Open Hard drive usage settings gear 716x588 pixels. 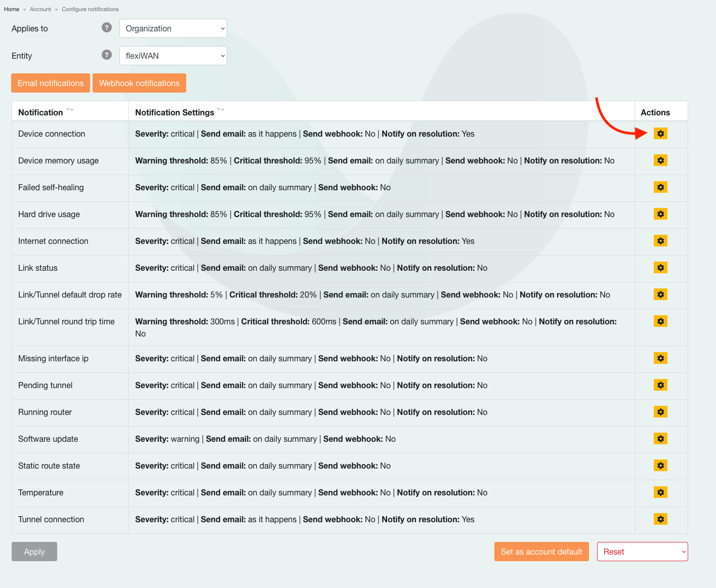(x=660, y=214)
